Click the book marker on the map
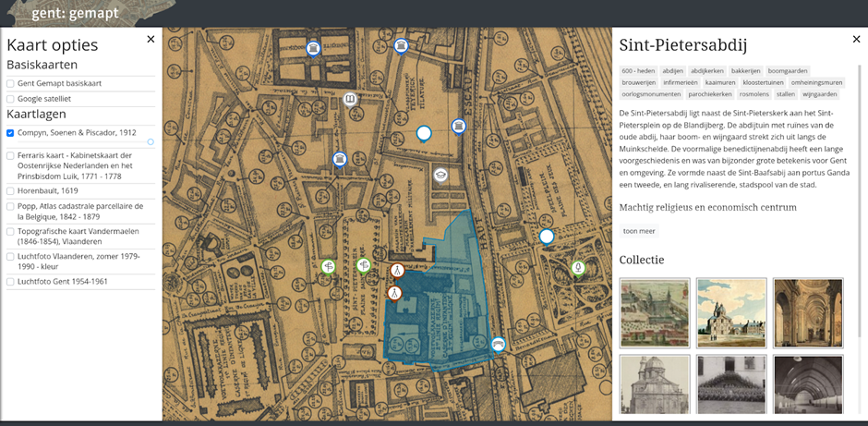Screen dimensions: 868x426 [x=350, y=100]
